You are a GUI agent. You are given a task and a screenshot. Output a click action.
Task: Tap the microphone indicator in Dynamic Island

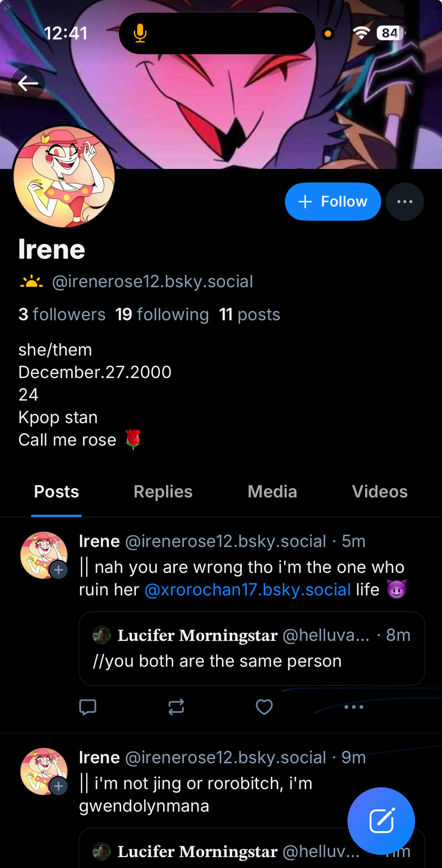tap(140, 33)
